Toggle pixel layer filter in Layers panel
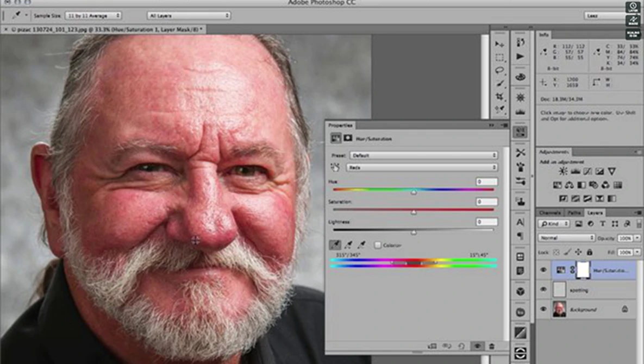Viewport: 644px width, 364px height. (578, 224)
